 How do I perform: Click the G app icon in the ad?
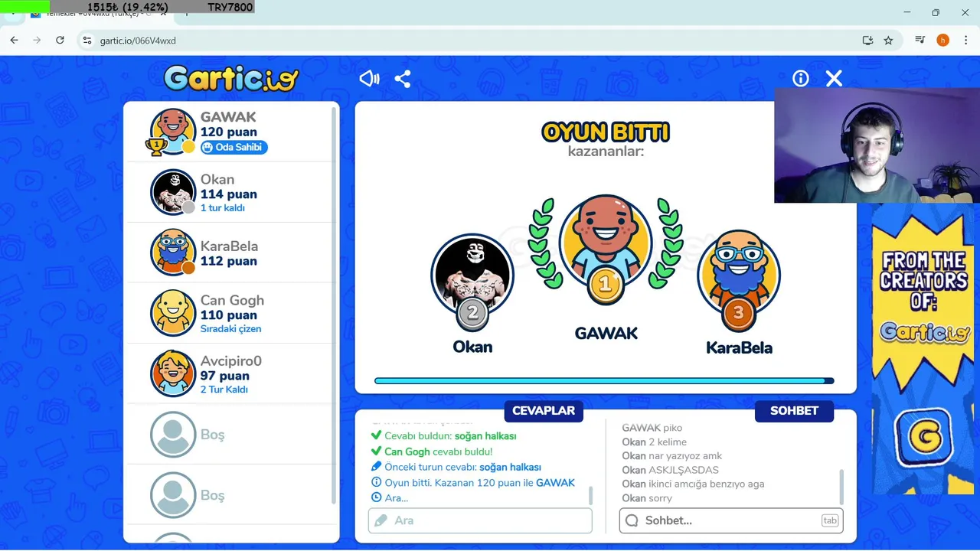click(x=924, y=438)
